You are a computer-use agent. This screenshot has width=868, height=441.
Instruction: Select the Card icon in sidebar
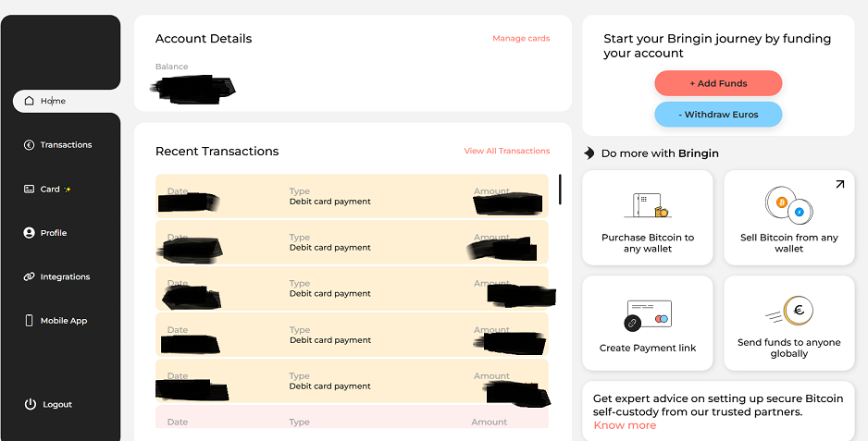click(x=29, y=190)
